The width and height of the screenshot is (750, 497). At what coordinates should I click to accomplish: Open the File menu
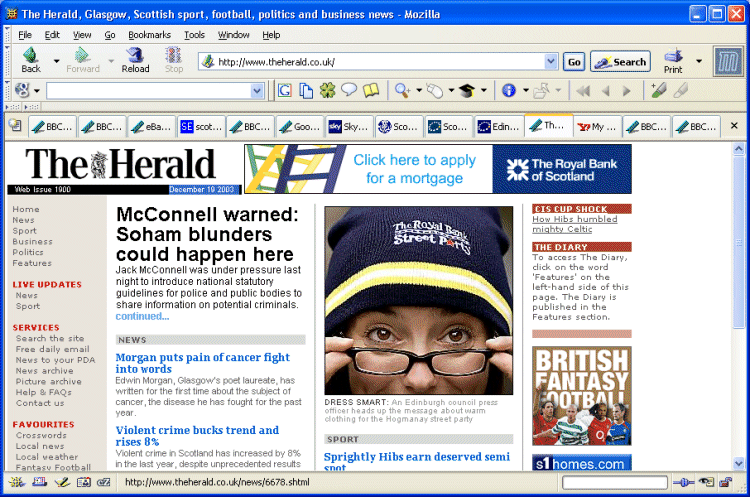25,35
